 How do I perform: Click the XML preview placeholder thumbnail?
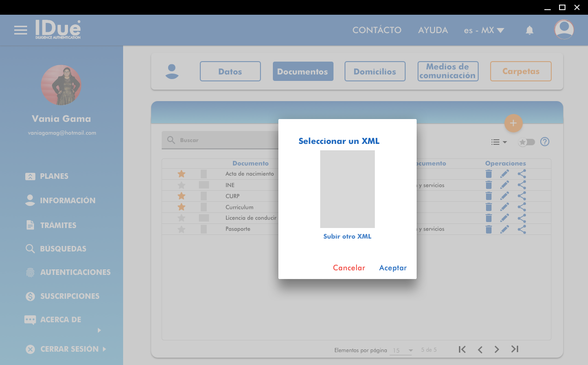347,189
